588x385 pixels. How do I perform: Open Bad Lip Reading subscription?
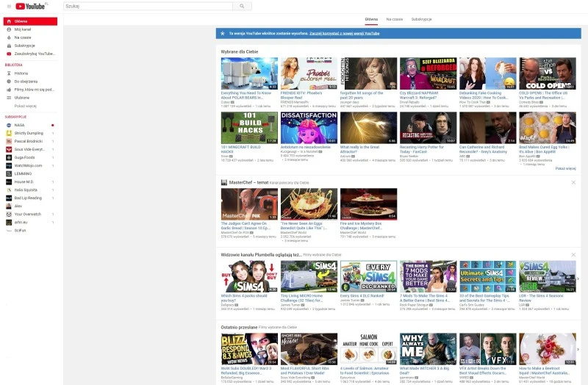click(x=30, y=198)
